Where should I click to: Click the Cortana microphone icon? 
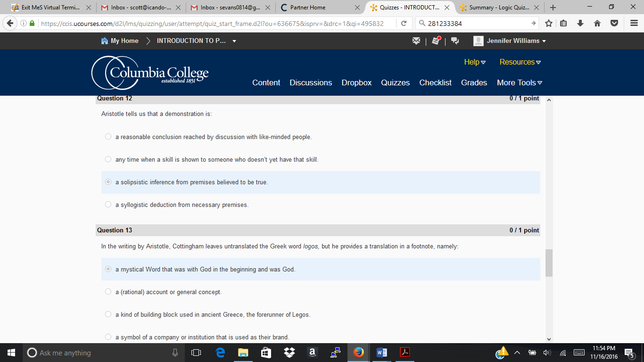(x=175, y=353)
